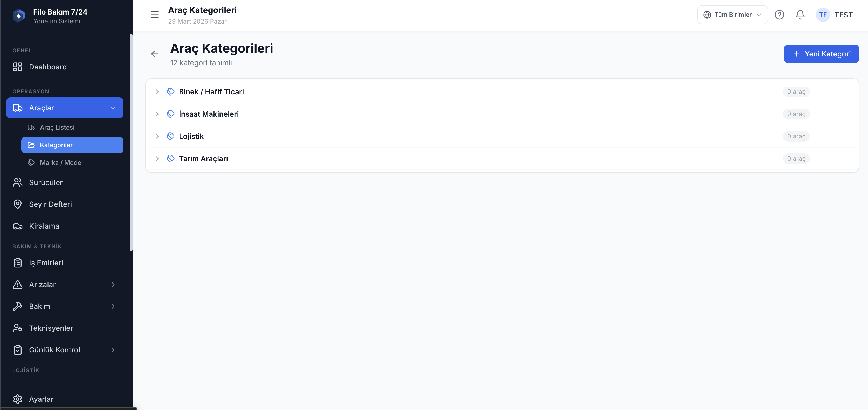Expand the Günlük Kontrol submenu
The height and width of the screenshot is (410, 868).
click(x=113, y=350)
